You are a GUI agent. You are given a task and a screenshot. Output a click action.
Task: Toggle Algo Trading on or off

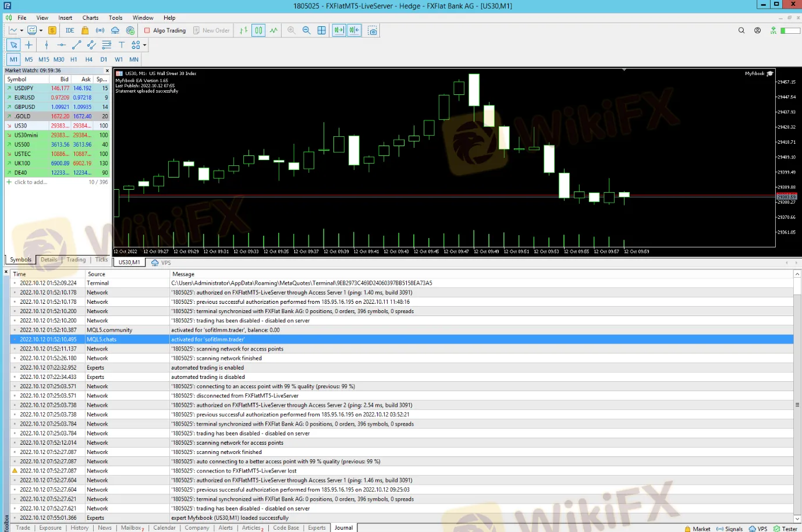point(165,30)
